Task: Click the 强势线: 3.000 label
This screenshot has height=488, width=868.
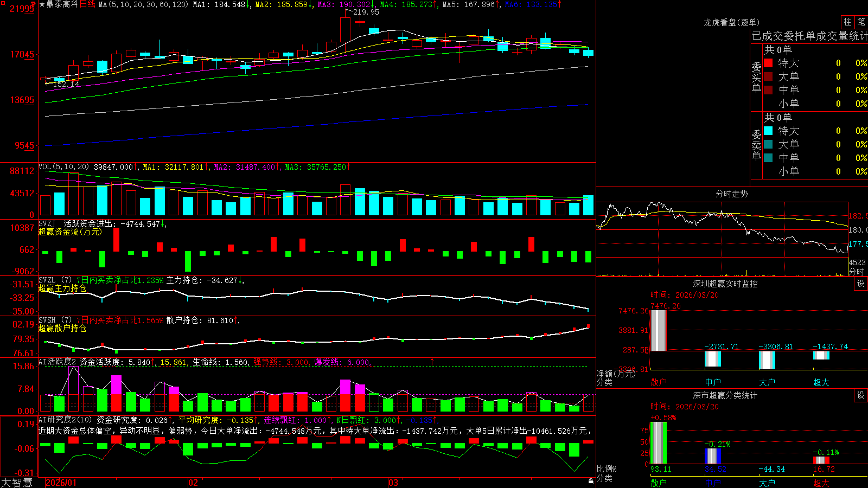Action: [282, 362]
